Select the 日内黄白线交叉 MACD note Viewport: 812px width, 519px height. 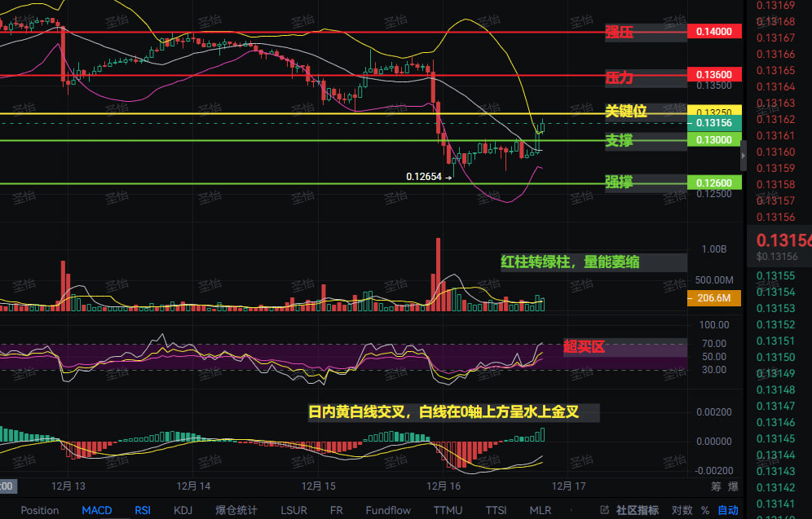[444, 412]
